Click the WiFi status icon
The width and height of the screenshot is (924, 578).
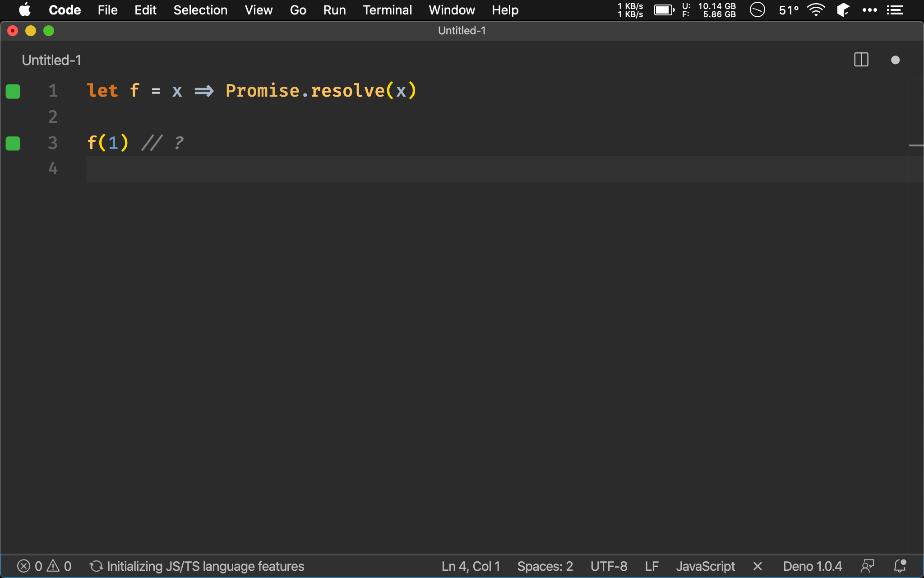815,10
